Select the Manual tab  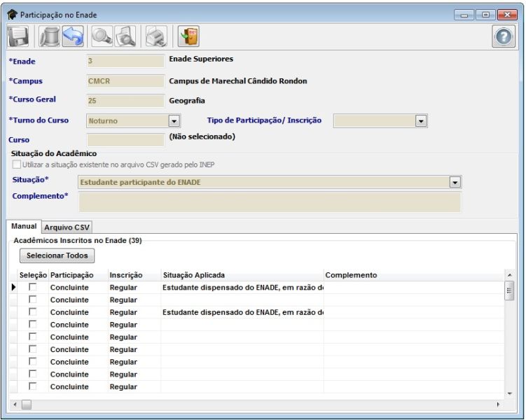[24, 227]
